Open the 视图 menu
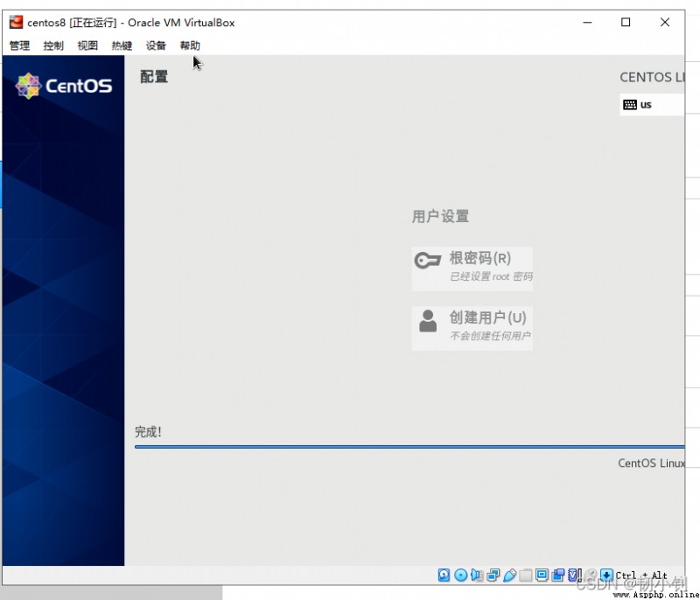700x600 pixels. click(87, 45)
